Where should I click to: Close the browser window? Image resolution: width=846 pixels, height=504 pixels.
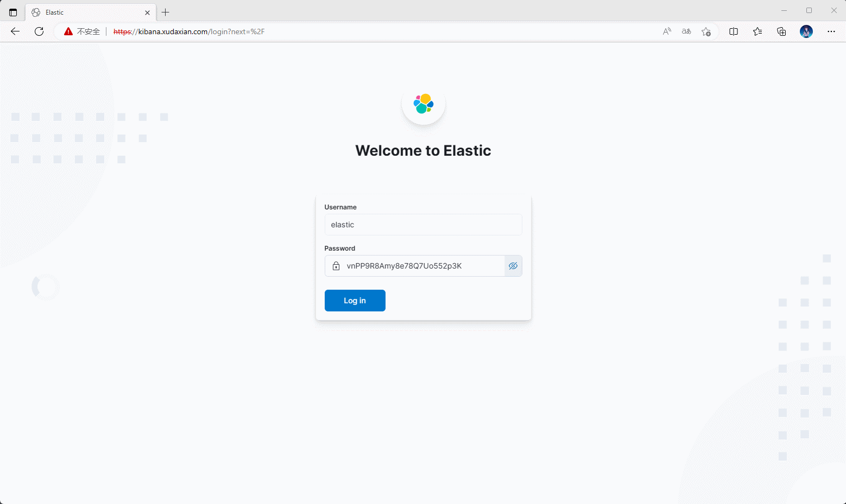834,10
